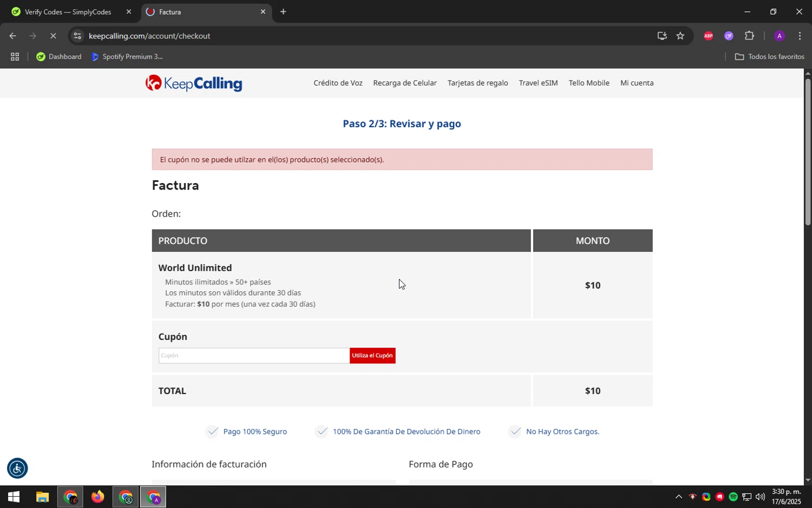Click the Pago 100% Seguro text
Viewport: 812px width, 508px height.
point(255,432)
